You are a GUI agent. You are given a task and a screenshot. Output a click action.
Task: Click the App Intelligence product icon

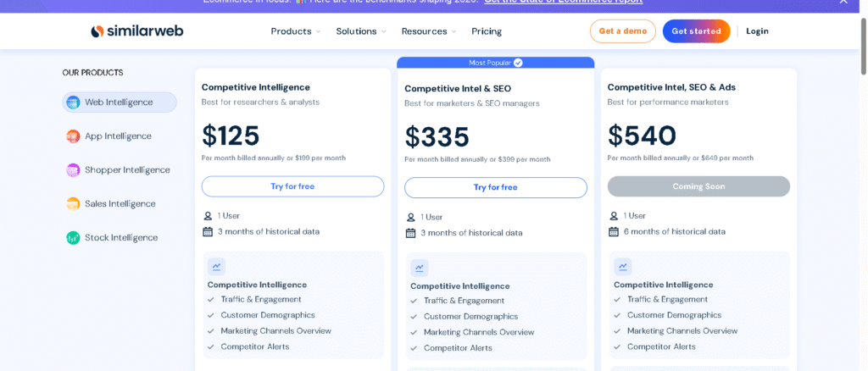click(x=73, y=136)
